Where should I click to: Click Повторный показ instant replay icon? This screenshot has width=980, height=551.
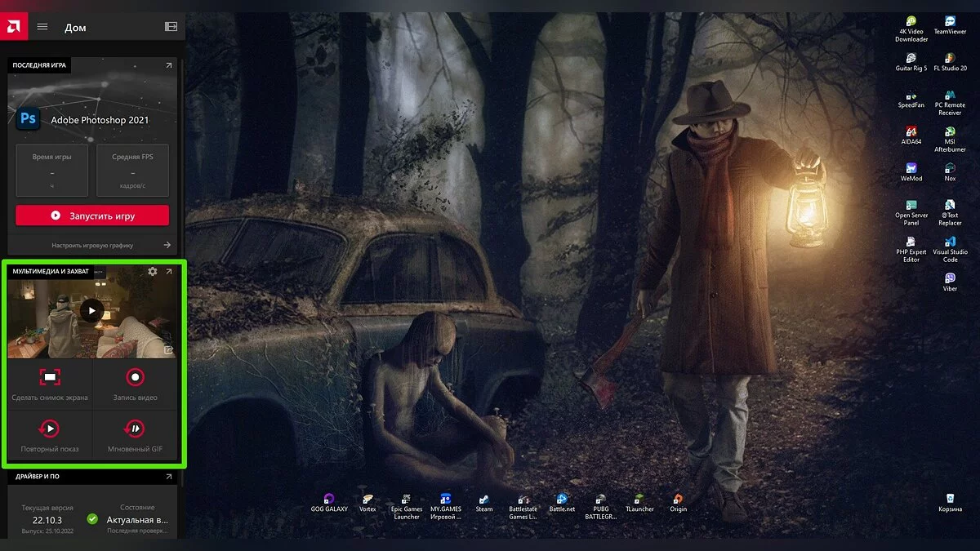coord(50,428)
